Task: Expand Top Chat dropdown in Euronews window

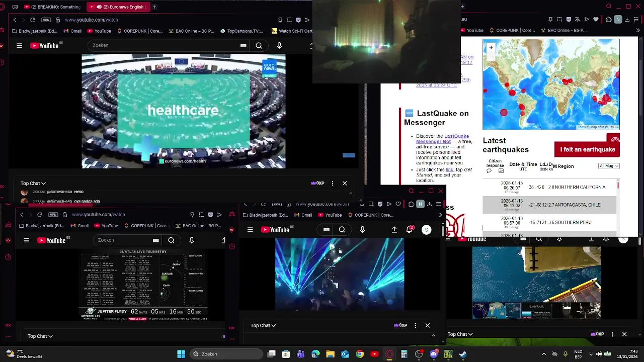Action: pyautogui.click(x=33, y=184)
